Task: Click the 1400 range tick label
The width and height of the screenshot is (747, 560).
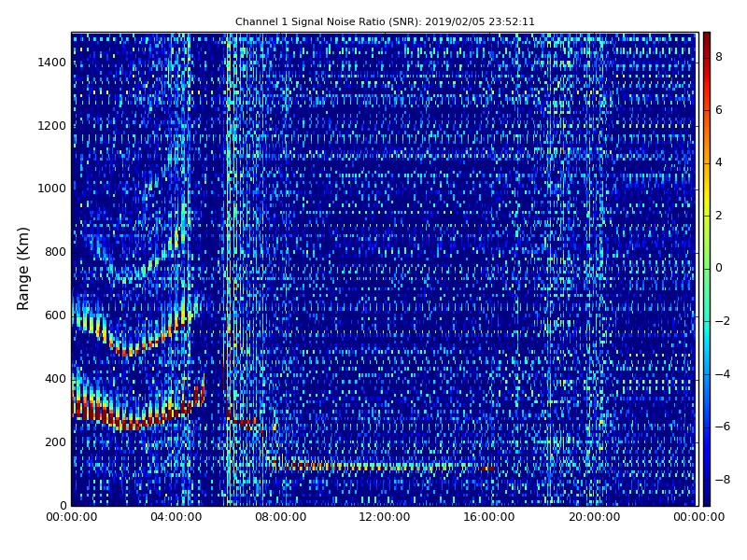Action: click(52, 63)
